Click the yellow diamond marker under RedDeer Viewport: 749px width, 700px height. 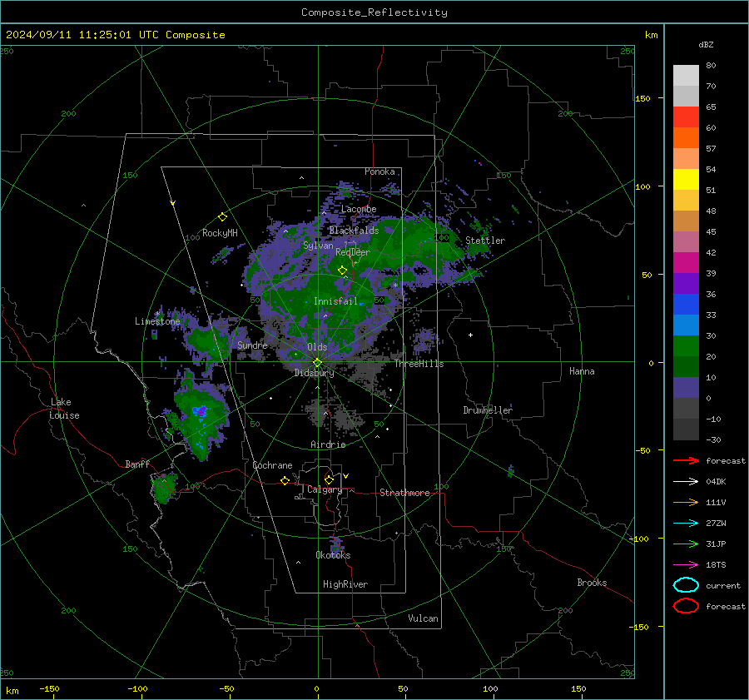click(342, 271)
